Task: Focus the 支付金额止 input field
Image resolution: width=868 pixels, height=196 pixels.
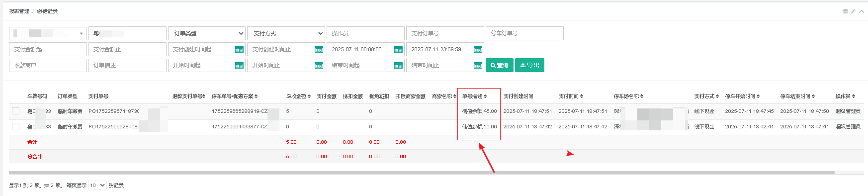Action: coord(127,49)
